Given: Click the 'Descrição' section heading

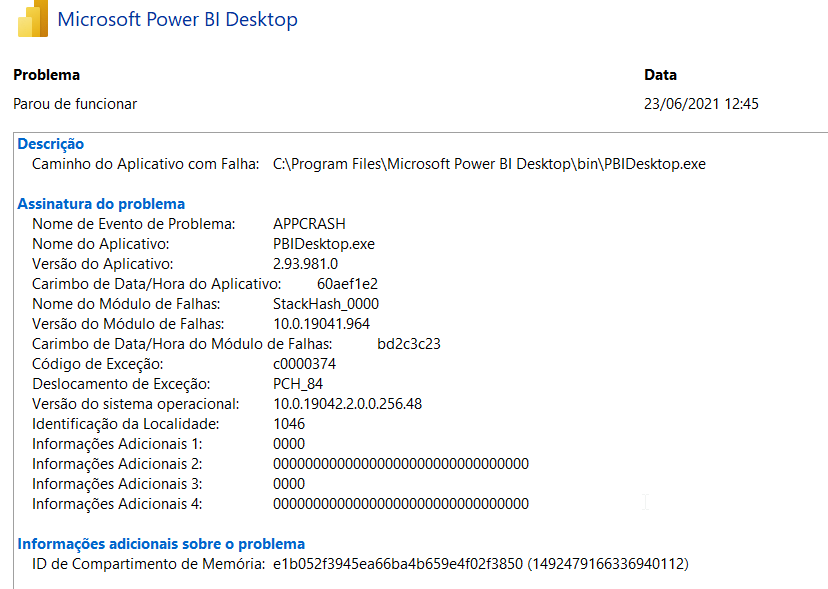Looking at the screenshot, I should pos(51,144).
